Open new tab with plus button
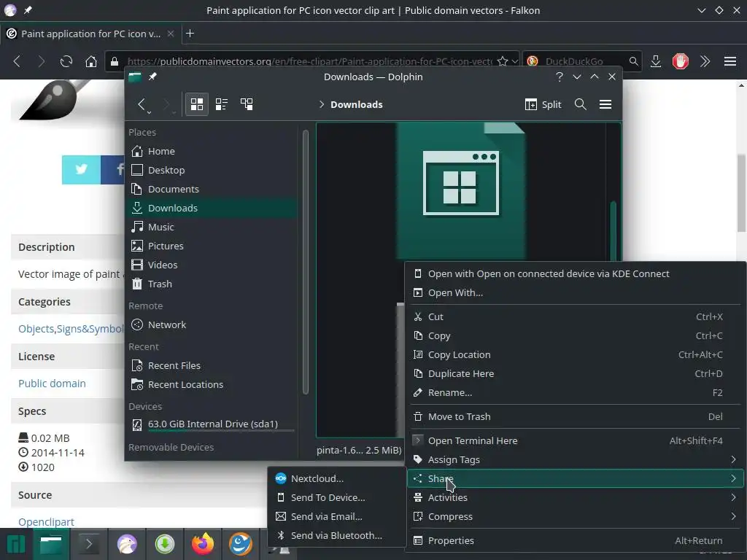This screenshot has height=560, width=747. [190, 34]
